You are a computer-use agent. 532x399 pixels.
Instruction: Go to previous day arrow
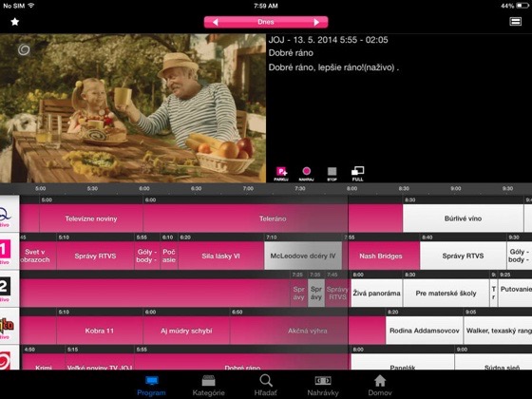215,22
